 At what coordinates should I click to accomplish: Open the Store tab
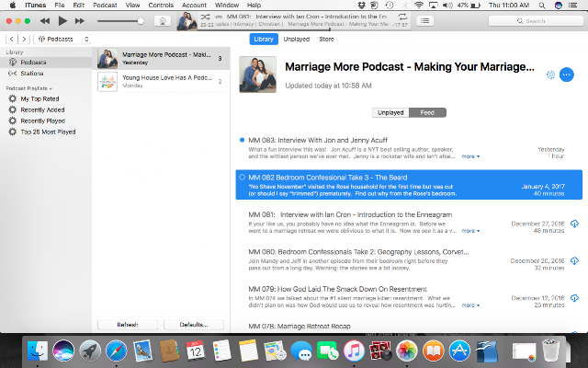click(x=326, y=39)
